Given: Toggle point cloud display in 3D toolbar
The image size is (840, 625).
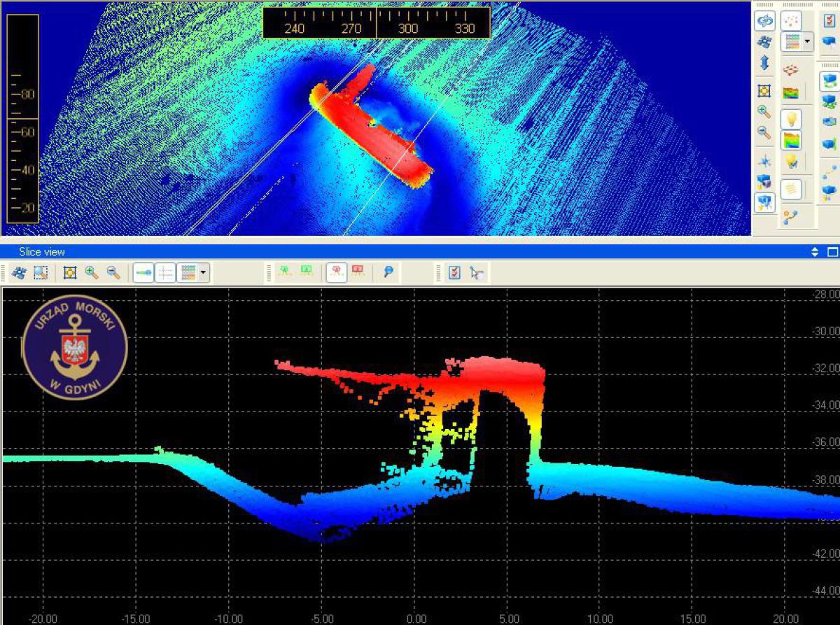Looking at the screenshot, I should [x=790, y=22].
